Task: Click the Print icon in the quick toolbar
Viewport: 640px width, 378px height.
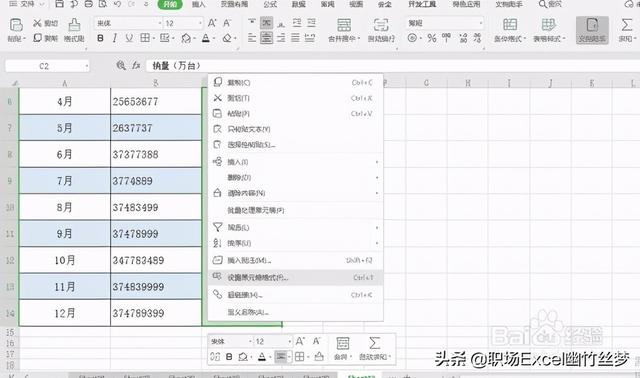Action: 89,4
